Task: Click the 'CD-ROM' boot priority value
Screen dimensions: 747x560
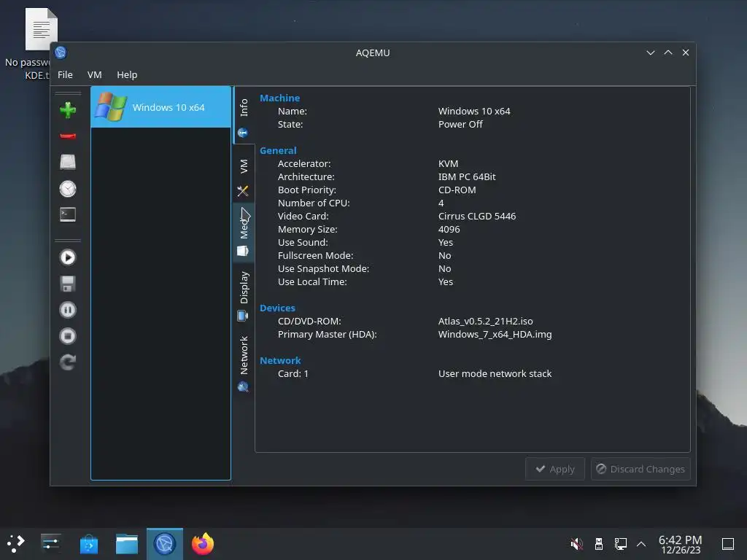Action: point(457,190)
